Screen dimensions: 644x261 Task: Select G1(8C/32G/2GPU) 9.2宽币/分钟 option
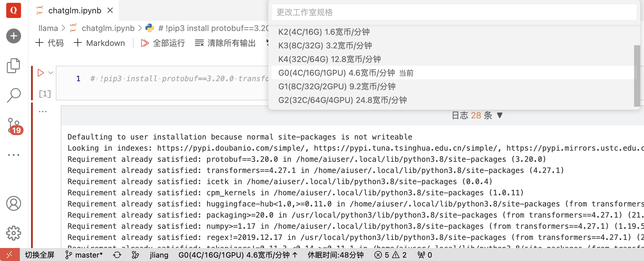click(x=337, y=86)
